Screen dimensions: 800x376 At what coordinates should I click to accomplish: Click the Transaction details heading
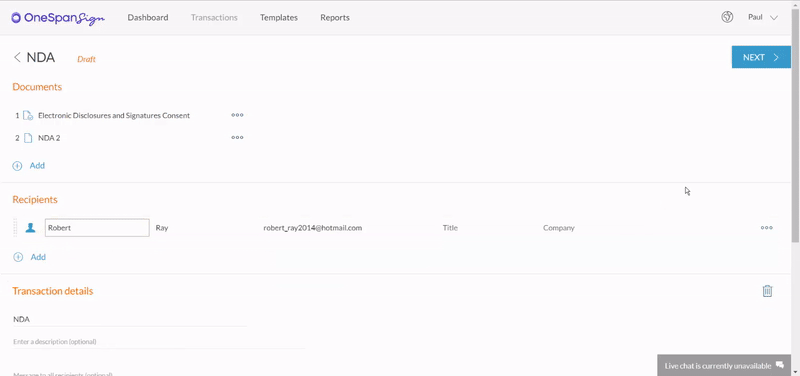pyautogui.click(x=53, y=291)
